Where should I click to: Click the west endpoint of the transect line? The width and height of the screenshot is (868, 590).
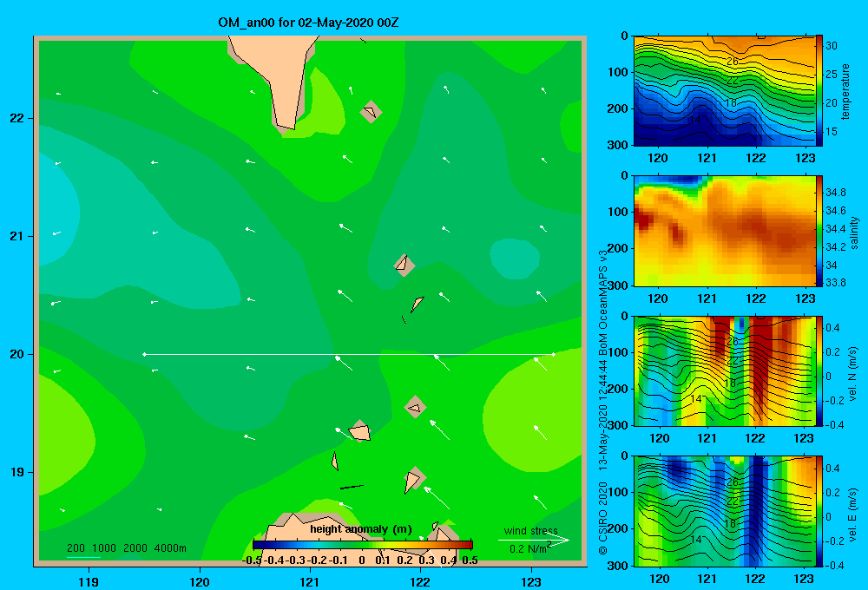pos(144,354)
